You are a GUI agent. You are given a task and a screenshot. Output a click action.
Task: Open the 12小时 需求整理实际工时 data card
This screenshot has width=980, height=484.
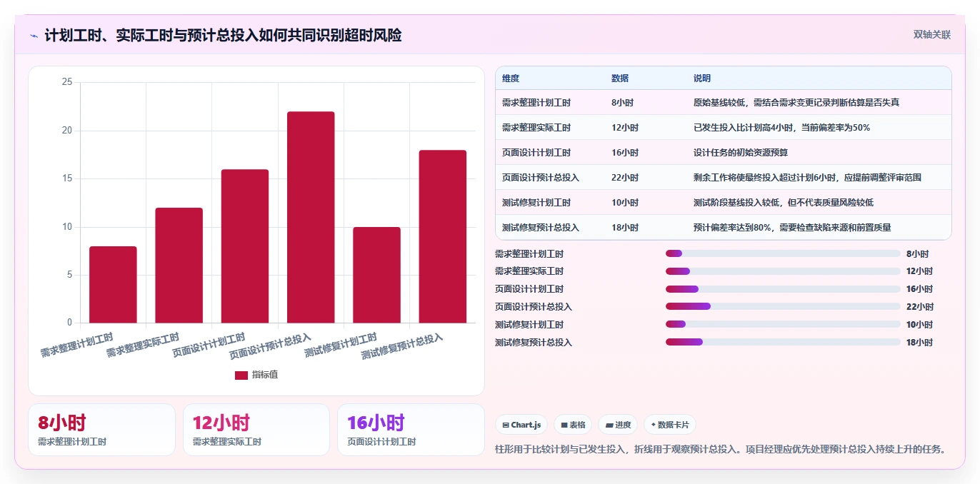pos(256,430)
